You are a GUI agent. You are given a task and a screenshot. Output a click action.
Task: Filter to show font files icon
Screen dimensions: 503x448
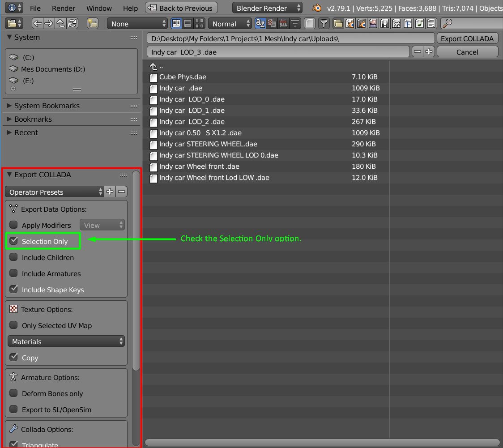click(x=408, y=23)
